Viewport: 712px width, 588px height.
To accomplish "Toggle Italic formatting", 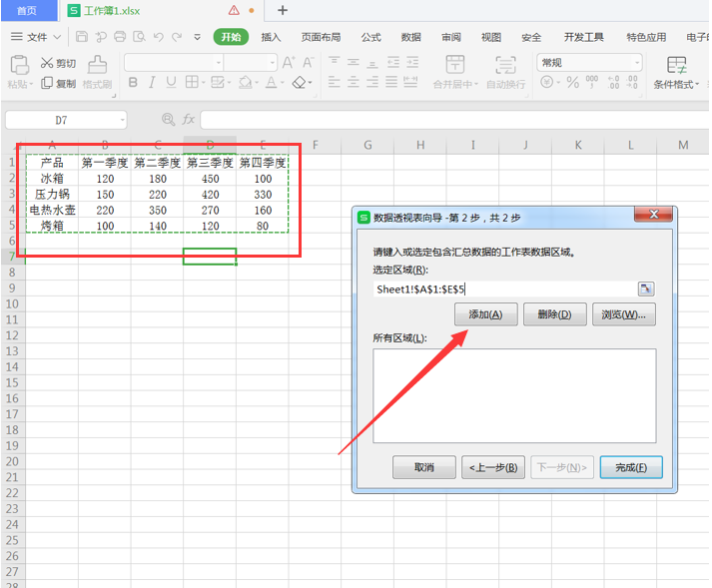I will (152, 82).
